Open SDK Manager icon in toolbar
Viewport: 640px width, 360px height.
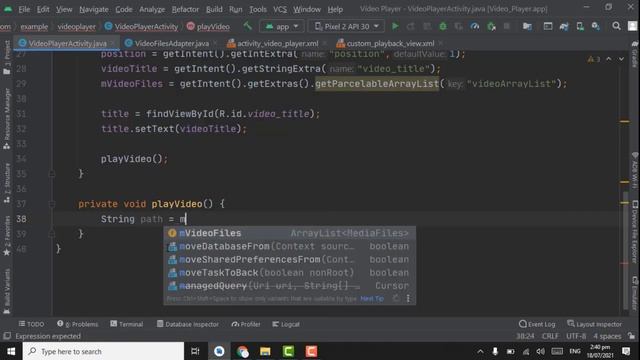(x=596, y=27)
